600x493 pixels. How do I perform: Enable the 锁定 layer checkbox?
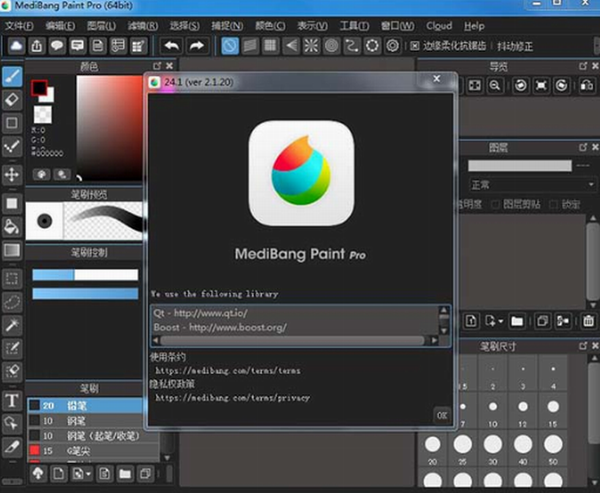(552, 204)
